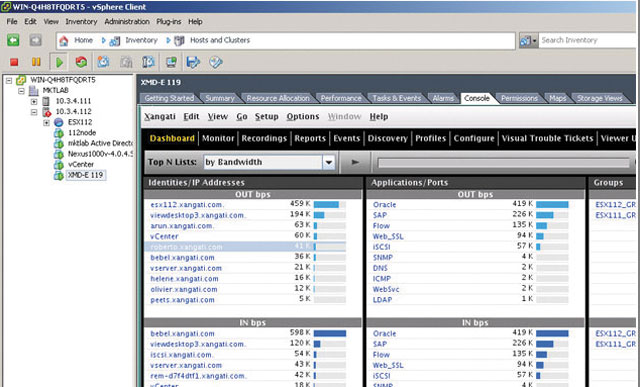
Task: Open the Discovery section
Action: 387,138
